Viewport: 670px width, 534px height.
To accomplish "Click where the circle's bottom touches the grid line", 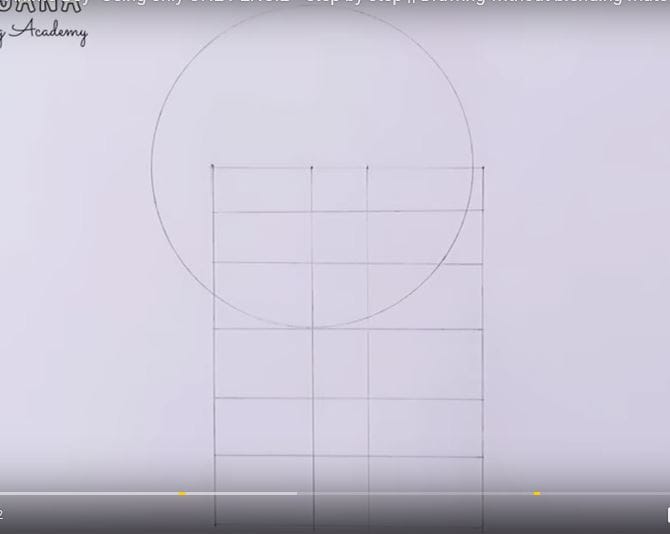I will coord(313,327).
